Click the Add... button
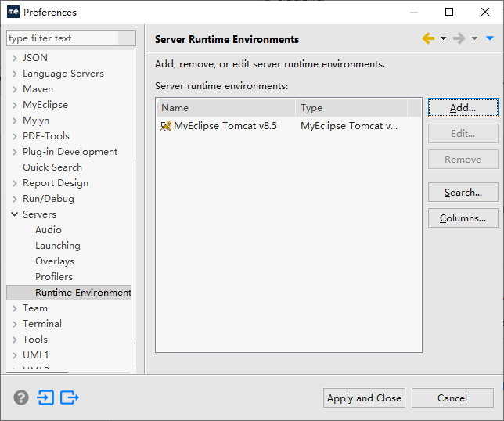The height and width of the screenshot is (421, 504). click(463, 108)
